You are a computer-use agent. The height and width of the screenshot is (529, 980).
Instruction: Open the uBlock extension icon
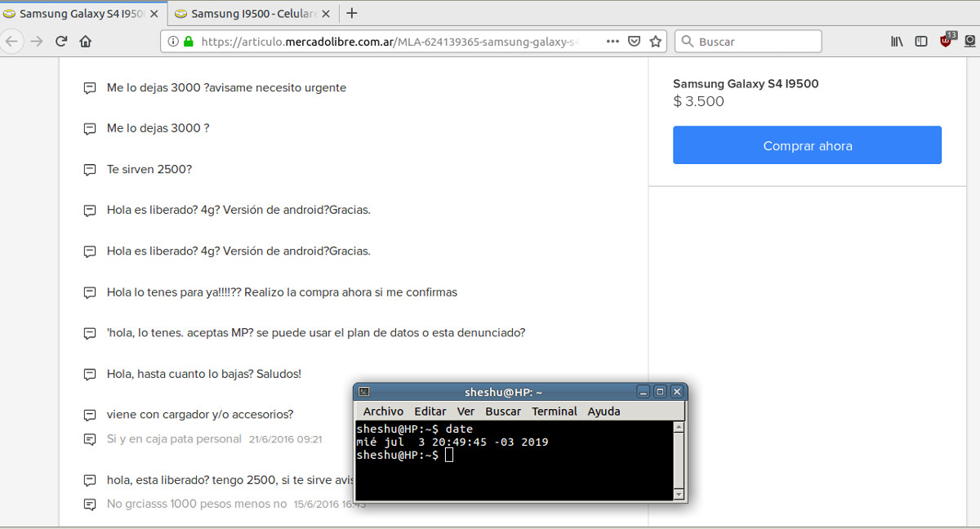(x=947, y=41)
